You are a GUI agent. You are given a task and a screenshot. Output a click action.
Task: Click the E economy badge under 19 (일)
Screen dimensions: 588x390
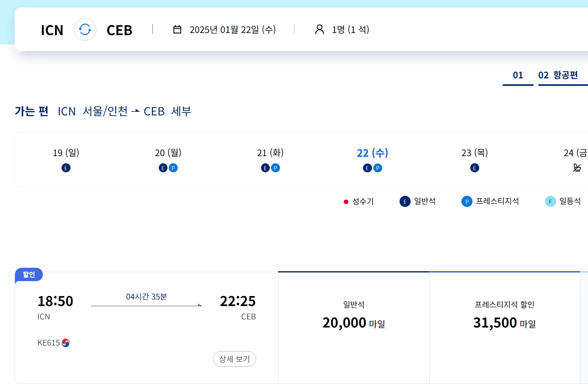pos(66,168)
